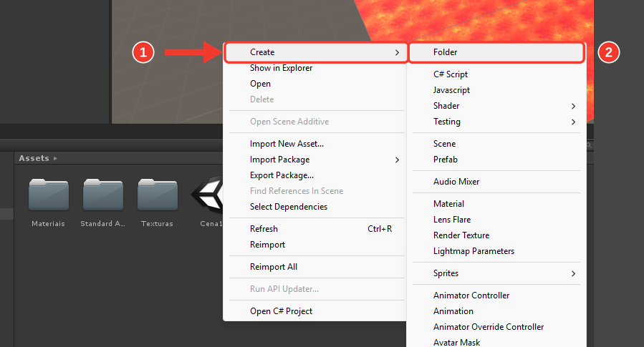This screenshot has height=347, width=644.
Task: Open the Materiais folder icon
Action: point(49,195)
